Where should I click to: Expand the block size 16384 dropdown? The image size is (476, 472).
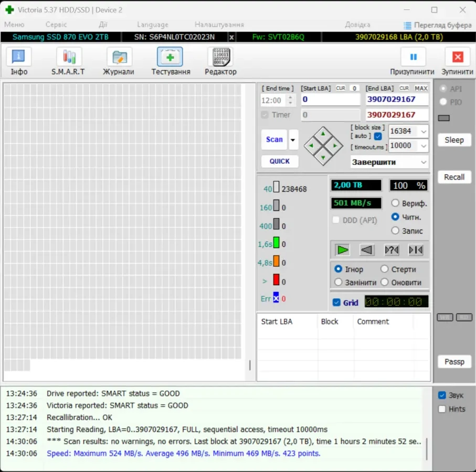[424, 131]
